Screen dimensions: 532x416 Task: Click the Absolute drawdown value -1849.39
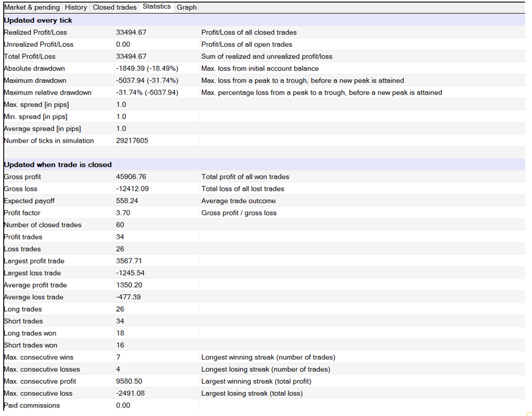point(147,69)
